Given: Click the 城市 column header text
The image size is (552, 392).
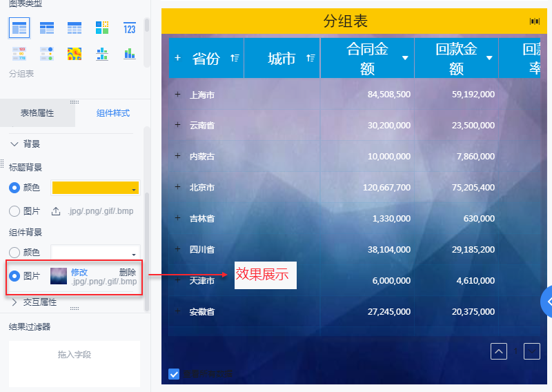Looking at the screenshot, I should tap(282, 58).
